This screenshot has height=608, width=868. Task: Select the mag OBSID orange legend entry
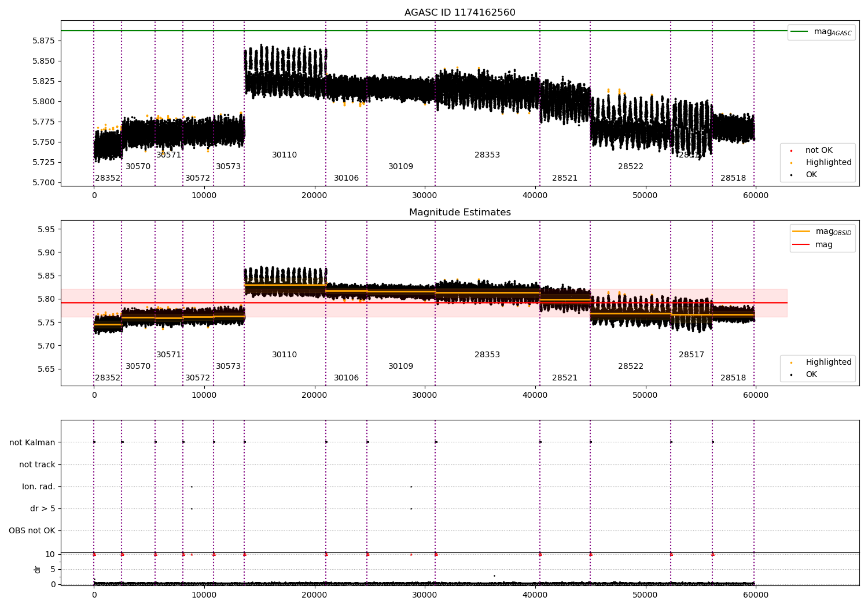click(x=822, y=232)
